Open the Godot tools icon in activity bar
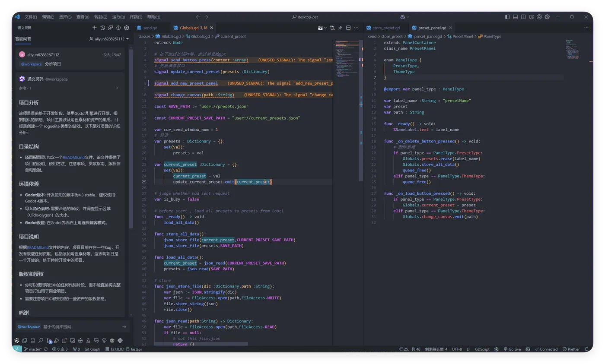The width and height of the screenshot is (605, 364). tap(112, 341)
